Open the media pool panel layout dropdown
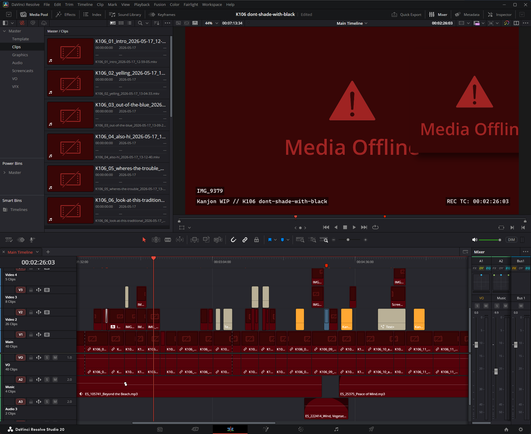This screenshot has height=434, width=531. pyautogui.click(x=13, y=23)
